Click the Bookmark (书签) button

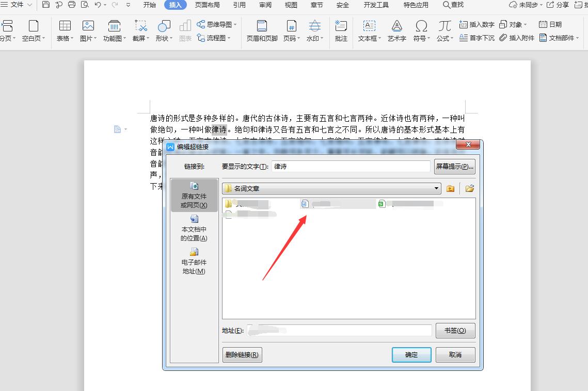455,331
